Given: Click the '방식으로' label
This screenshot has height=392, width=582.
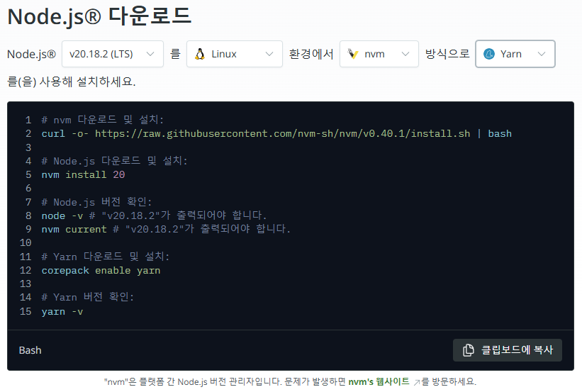Looking at the screenshot, I should 447,54.
